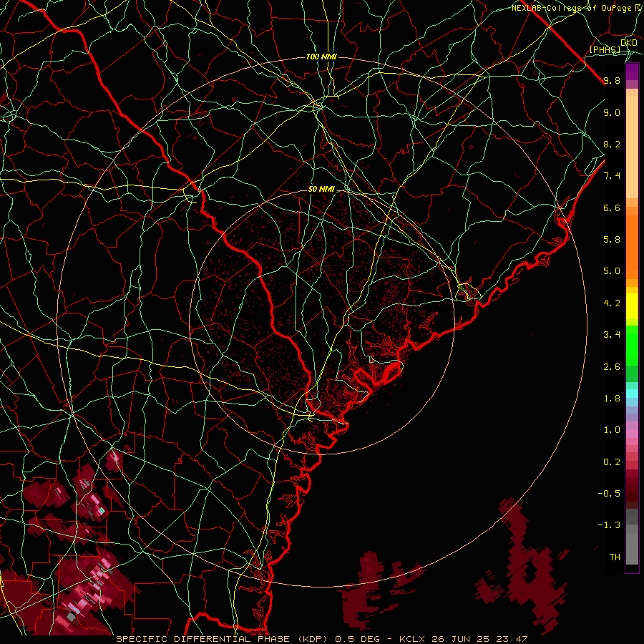The width and height of the screenshot is (644, 644).
Task: Click the "6.6" value on color scale
Action: [612, 208]
